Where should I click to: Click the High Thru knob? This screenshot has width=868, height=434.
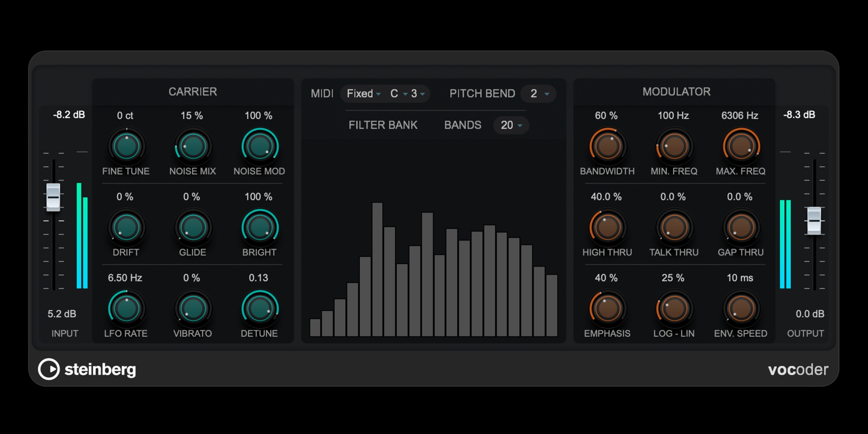pos(608,227)
